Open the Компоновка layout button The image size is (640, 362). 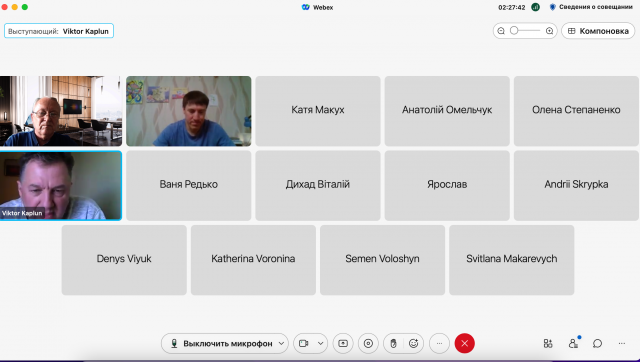598,31
